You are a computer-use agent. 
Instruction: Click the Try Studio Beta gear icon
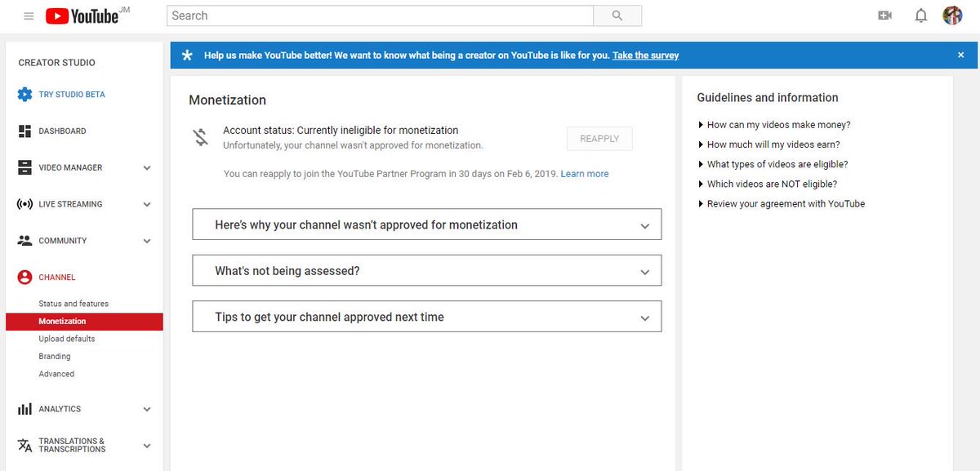point(24,94)
